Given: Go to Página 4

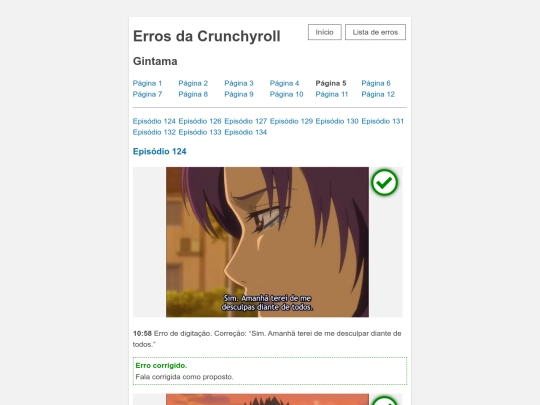Looking at the screenshot, I should click(284, 83).
